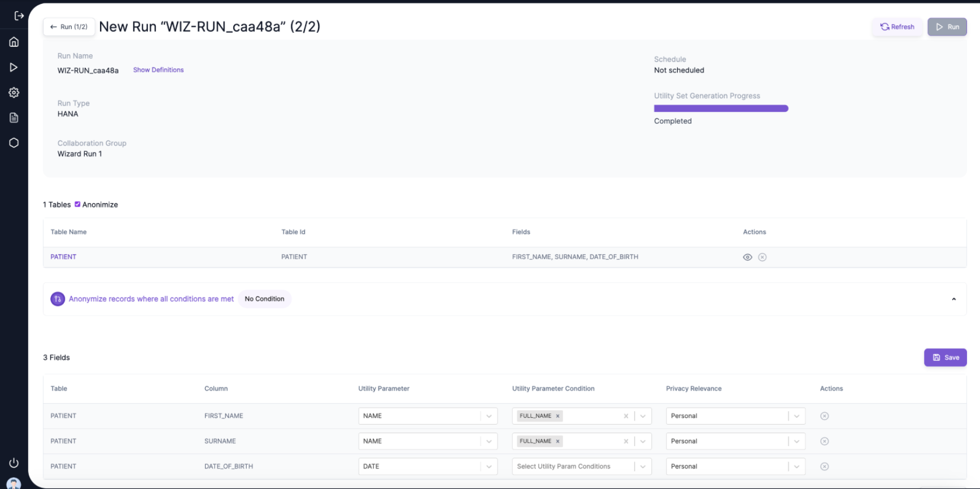Open the play icon in sidebar
The width and height of the screenshot is (980, 489).
pyautogui.click(x=14, y=67)
